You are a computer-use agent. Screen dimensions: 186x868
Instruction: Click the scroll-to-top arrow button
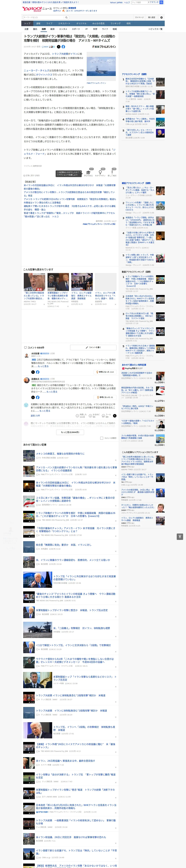click(180, 536)
